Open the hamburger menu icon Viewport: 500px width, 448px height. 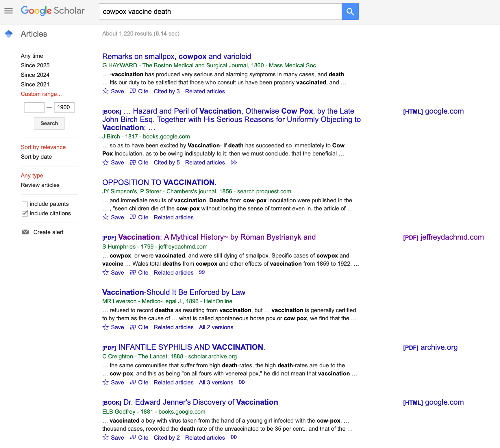pos(9,11)
